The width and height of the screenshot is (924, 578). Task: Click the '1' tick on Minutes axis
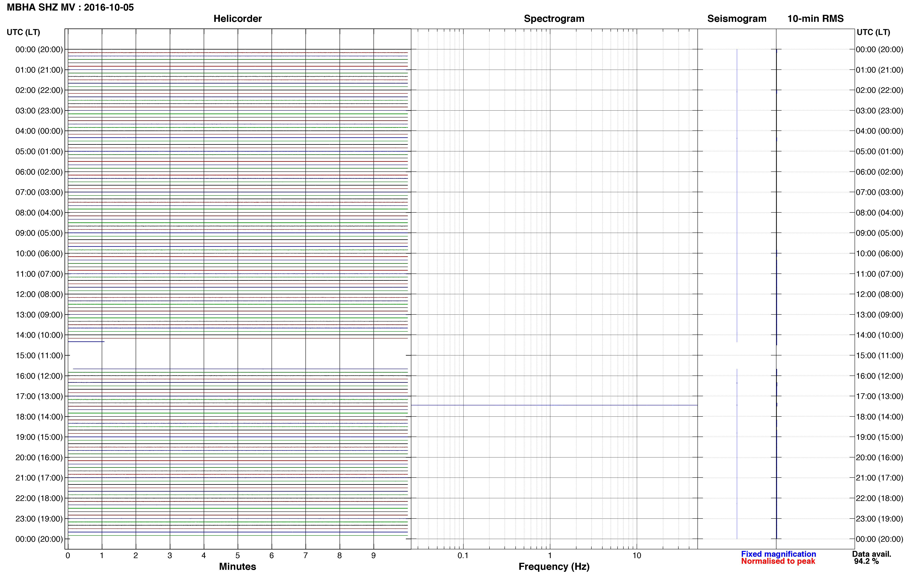(102, 556)
